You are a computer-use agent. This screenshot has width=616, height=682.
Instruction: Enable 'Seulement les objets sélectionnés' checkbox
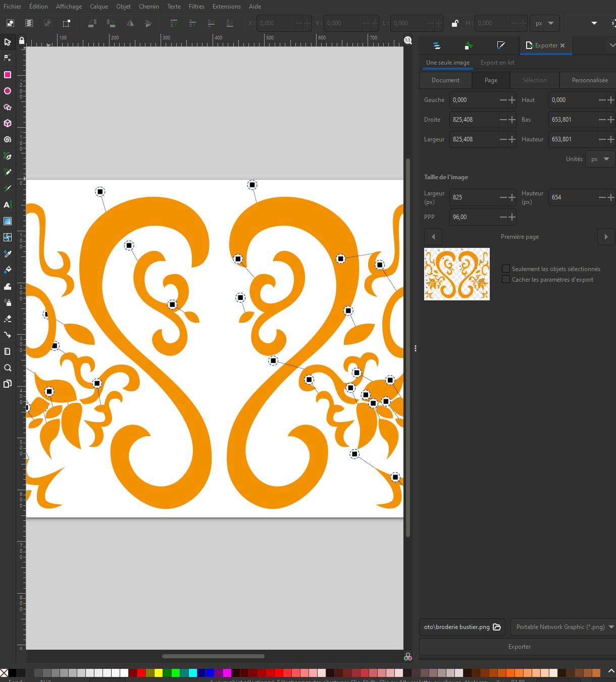pyautogui.click(x=506, y=269)
